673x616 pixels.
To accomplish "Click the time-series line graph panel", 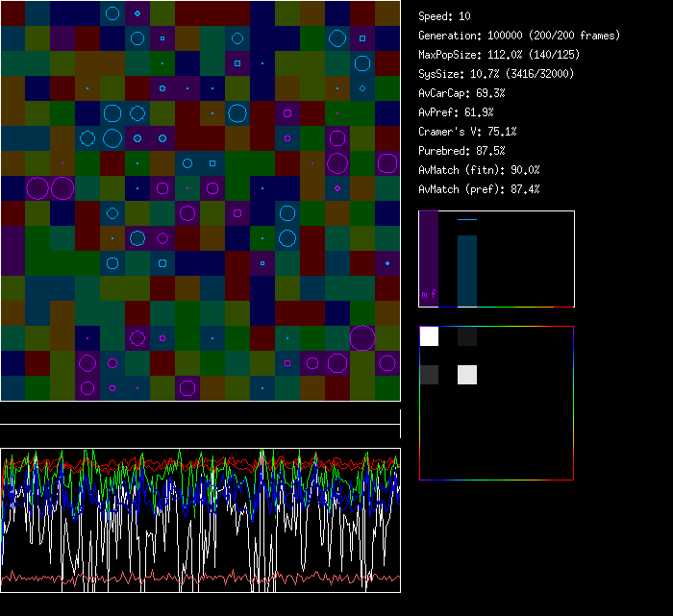I will coord(200,520).
